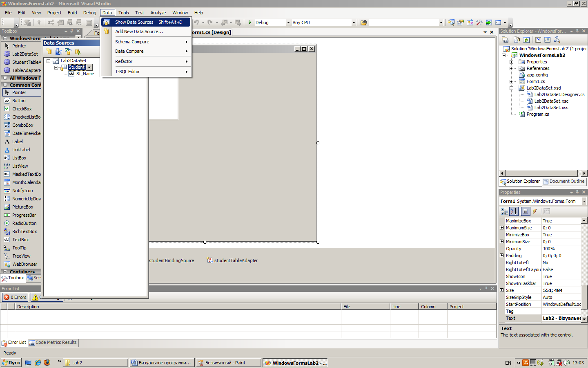The image size is (588, 368).
Task: Click the Пуск start button
Action: [x=11, y=363]
